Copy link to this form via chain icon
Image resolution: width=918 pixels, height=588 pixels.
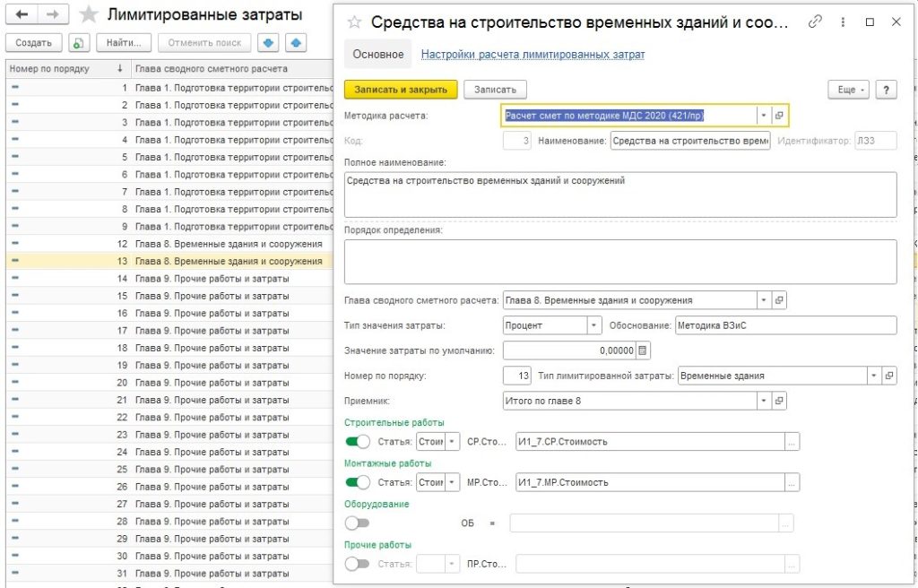815,22
